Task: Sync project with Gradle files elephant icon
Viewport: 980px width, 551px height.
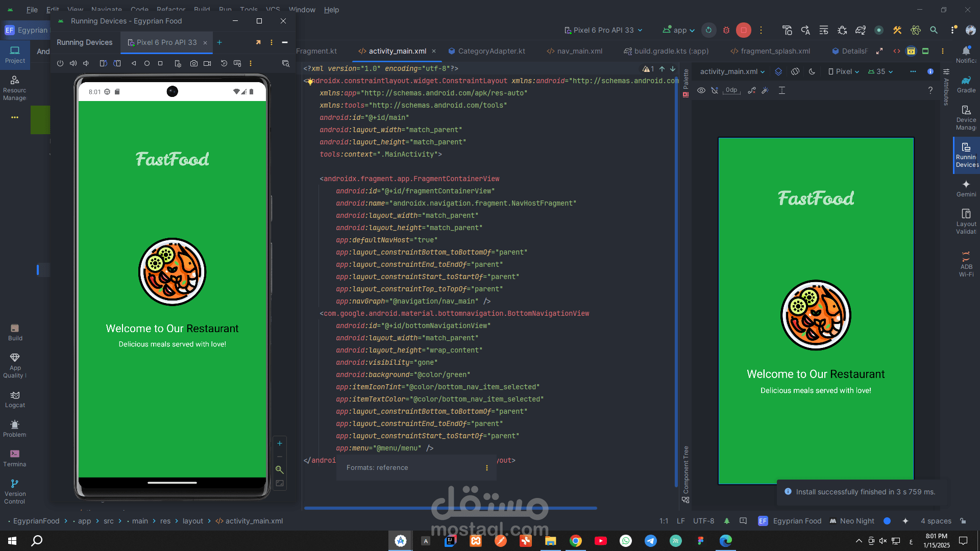Action: (x=861, y=30)
